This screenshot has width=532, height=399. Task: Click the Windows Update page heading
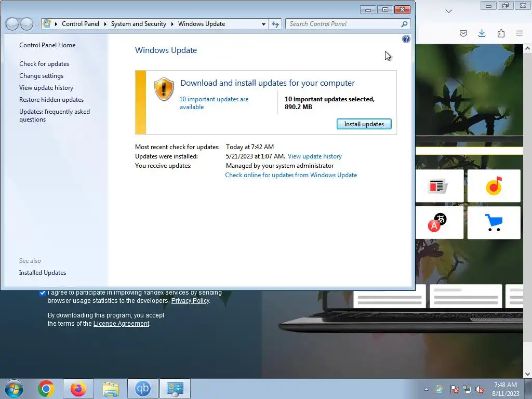click(166, 50)
